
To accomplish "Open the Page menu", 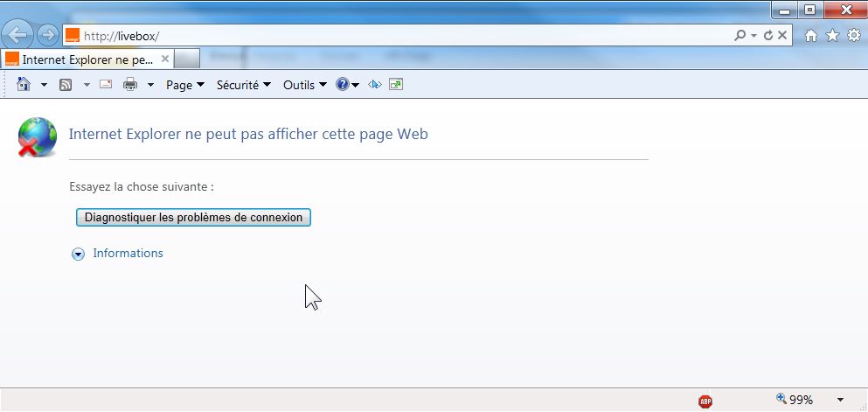I will [x=185, y=85].
